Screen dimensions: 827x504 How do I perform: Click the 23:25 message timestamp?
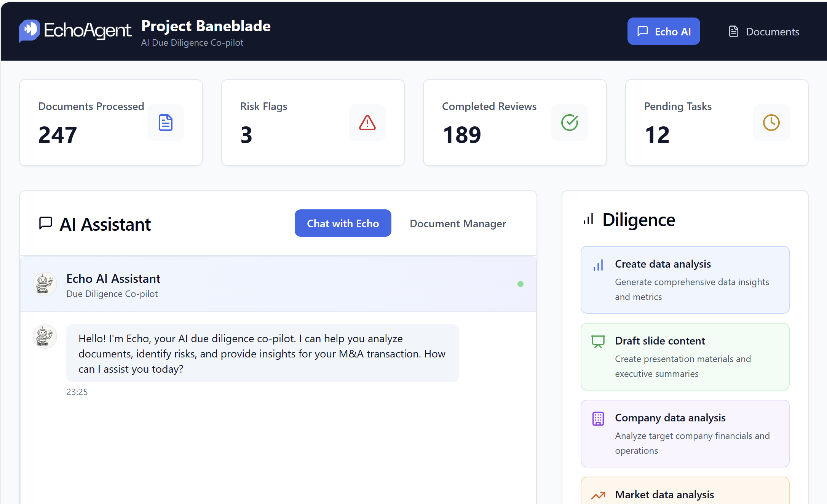pos(77,392)
